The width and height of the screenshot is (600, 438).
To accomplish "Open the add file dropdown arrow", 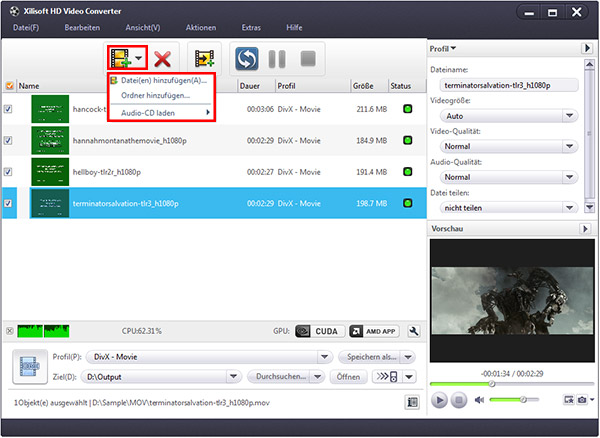I will 139,58.
